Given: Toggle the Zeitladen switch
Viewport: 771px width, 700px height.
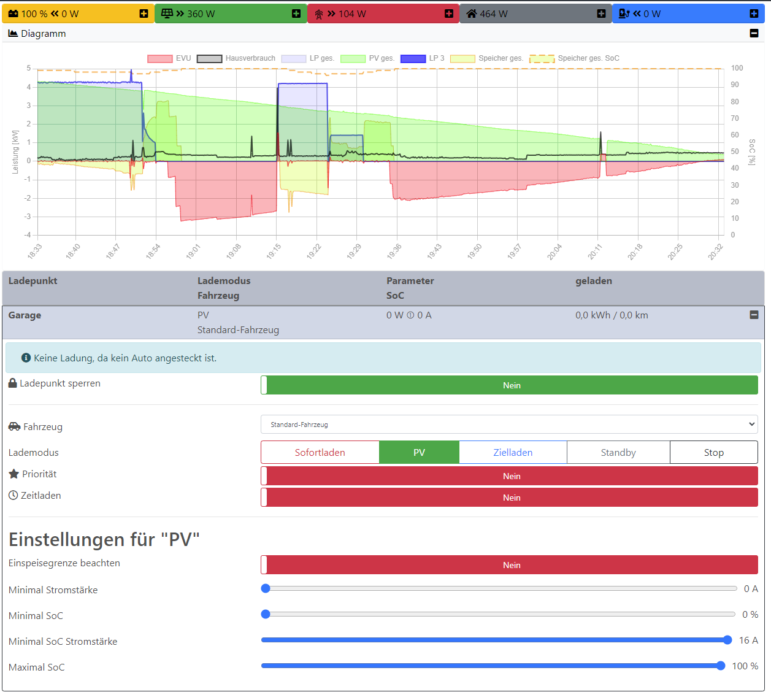Looking at the screenshot, I should [x=510, y=498].
